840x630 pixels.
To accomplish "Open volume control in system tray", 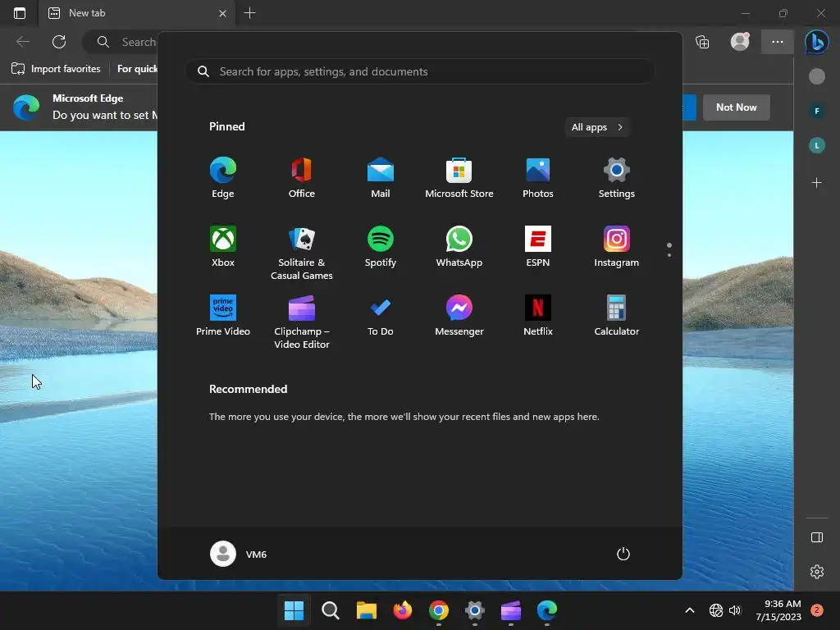I will point(735,610).
